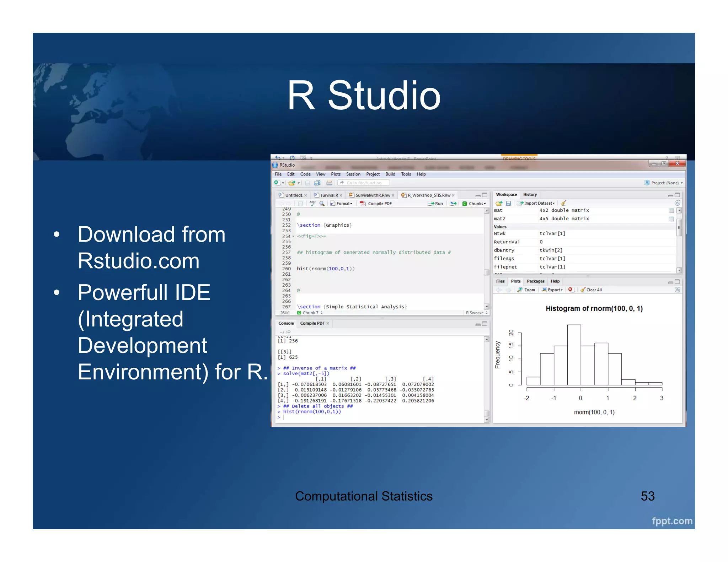Minimize the source editor pane
This screenshot has width=728, height=562.
[x=478, y=195]
